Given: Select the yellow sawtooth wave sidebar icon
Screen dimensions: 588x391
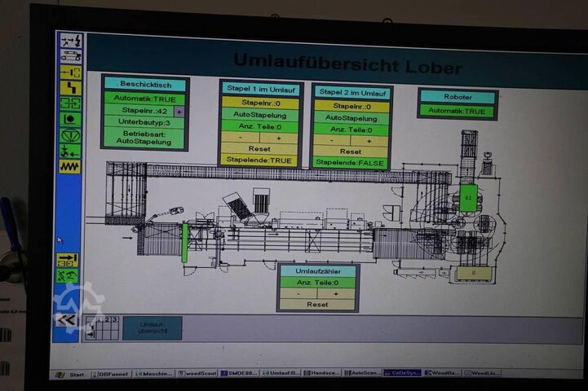Looking at the screenshot, I should (x=70, y=166).
